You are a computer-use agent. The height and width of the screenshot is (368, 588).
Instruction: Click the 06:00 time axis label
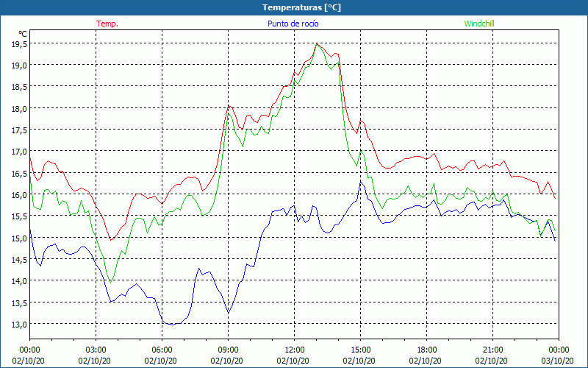[162, 350]
